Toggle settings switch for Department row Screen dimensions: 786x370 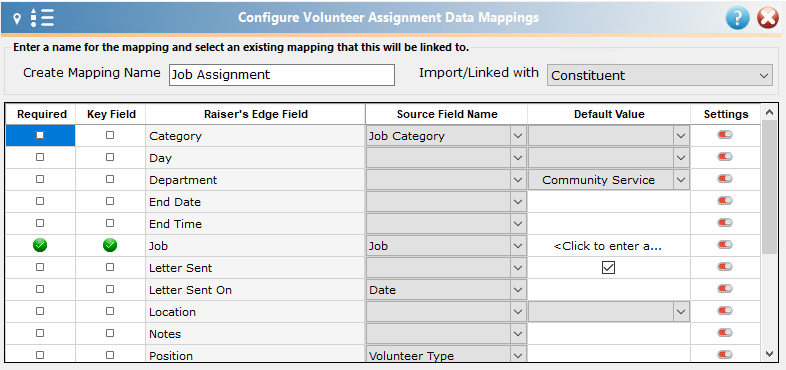pos(725,179)
